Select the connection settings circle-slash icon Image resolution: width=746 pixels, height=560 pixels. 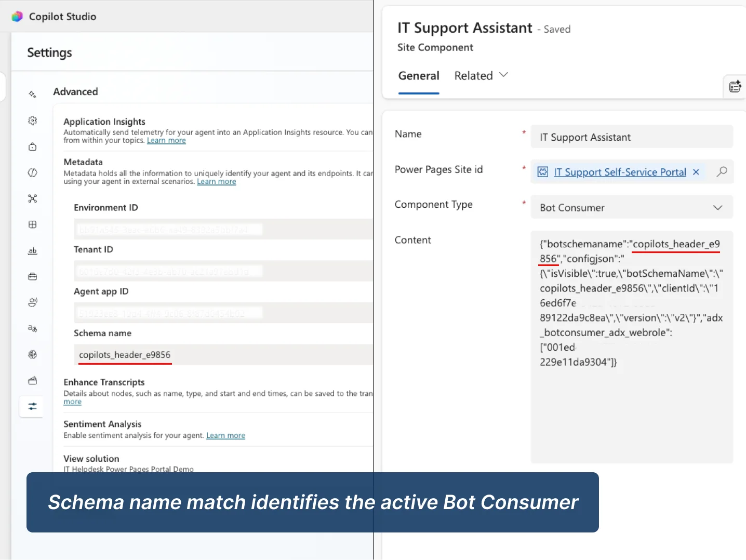pyautogui.click(x=32, y=172)
